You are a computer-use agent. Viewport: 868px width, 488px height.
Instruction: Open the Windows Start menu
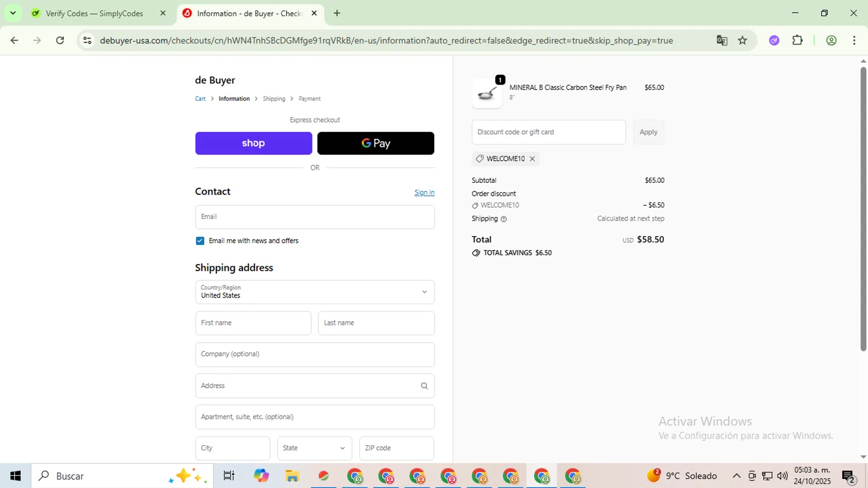pyautogui.click(x=16, y=476)
